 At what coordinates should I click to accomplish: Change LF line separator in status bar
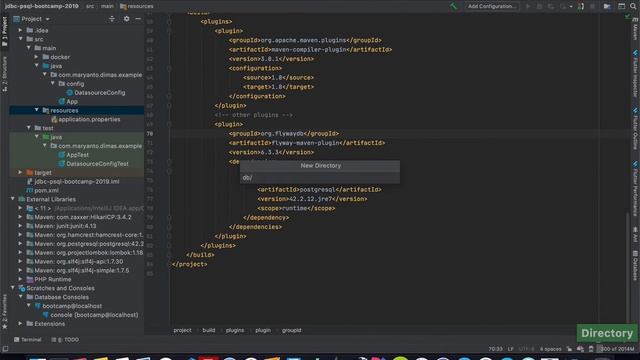click(x=511, y=349)
